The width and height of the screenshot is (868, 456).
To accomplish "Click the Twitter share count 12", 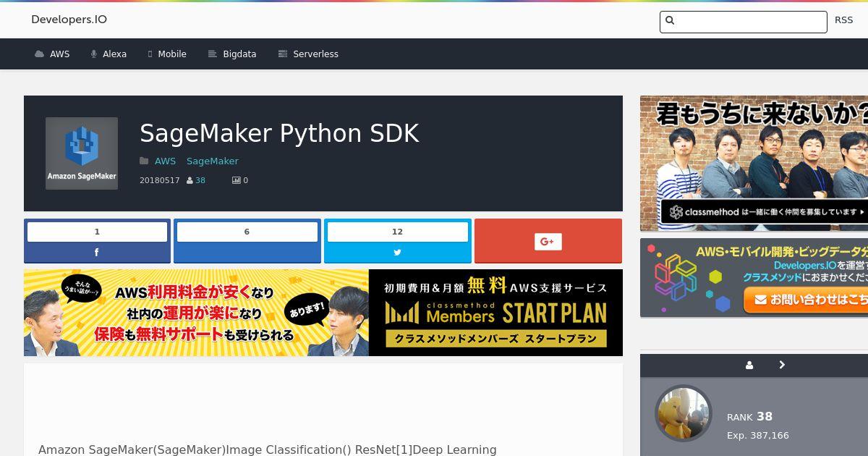I will click(397, 232).
